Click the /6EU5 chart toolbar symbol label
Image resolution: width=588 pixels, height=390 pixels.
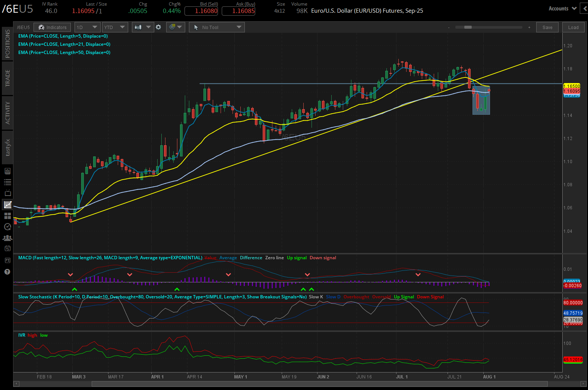[23, 28]
